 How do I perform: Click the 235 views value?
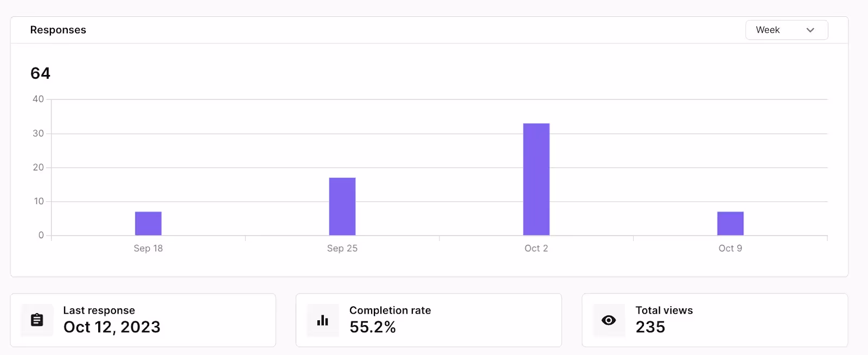(650, 327)
